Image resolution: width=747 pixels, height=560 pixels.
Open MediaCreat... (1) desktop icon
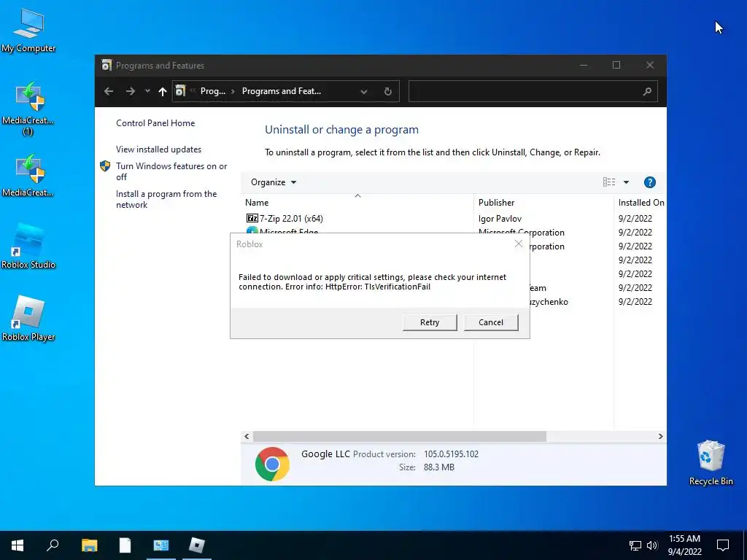(28, 109)
